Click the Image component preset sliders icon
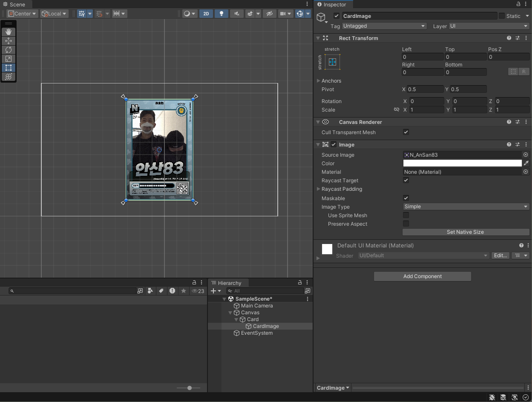The width and height of the screenshot is (532, 402). 518,144
